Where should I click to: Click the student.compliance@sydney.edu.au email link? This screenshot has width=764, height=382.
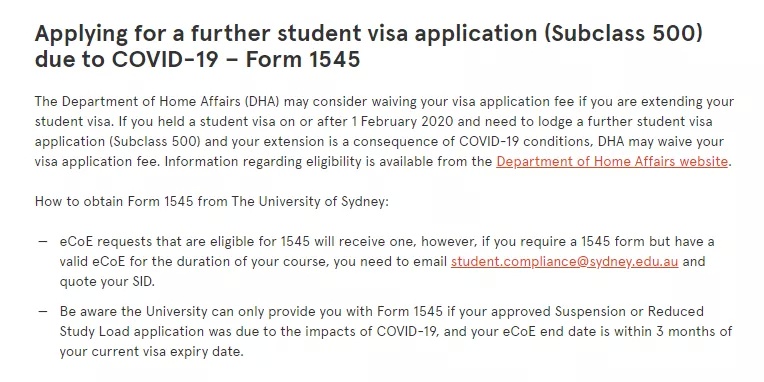pos(564,262)
